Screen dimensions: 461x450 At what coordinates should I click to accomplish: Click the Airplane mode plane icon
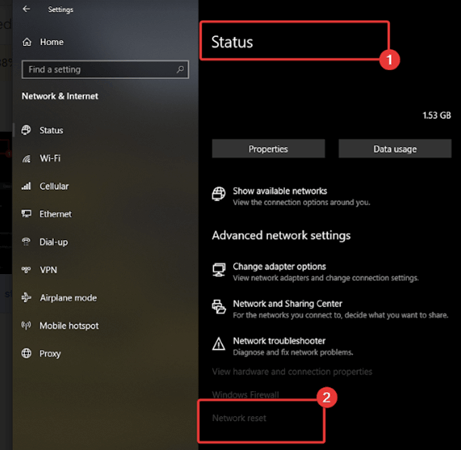pyautogui.click(x=26, y=297)
